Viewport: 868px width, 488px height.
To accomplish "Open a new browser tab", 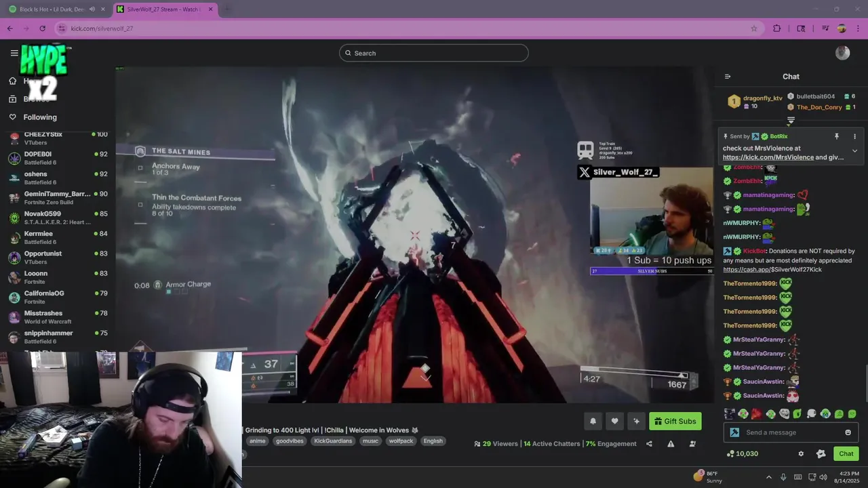I will (227, 9).
